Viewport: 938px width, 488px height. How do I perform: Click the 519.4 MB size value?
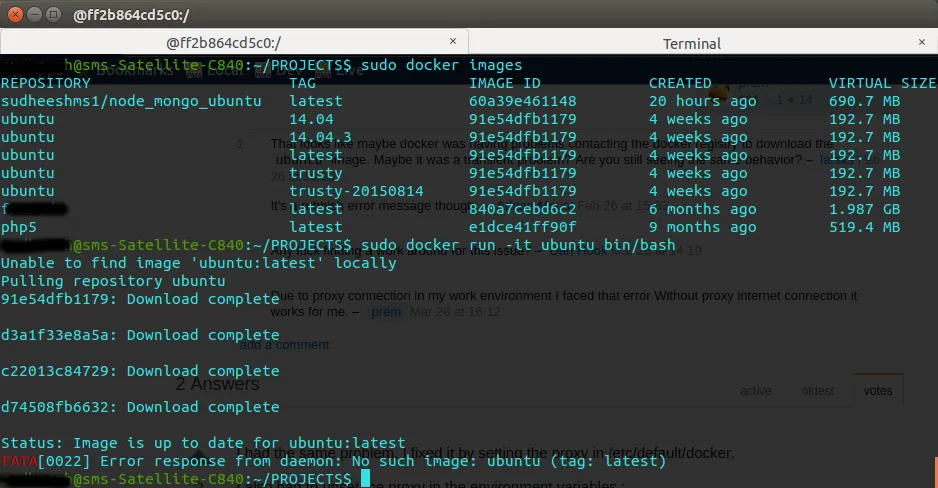click(864, 227)
